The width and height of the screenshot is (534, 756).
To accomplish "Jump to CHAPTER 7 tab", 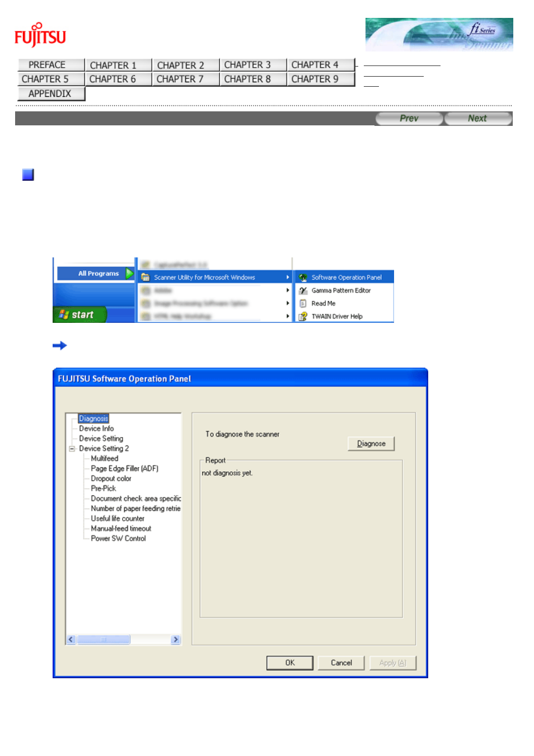I will (185, 79).
